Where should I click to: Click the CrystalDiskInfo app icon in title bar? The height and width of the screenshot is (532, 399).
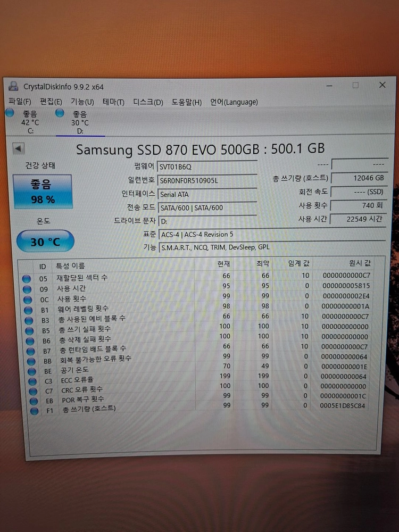tap(13, 86)
